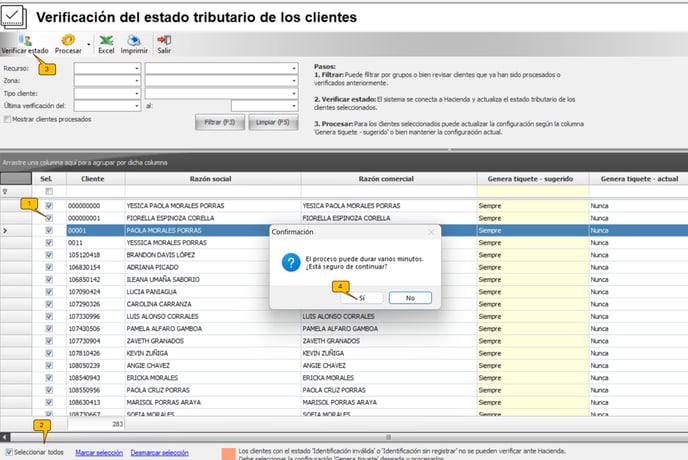This screenshot has width=688, height=460.
Task: Open the Procesar dropdown arrow
Action: click(89, 44)
